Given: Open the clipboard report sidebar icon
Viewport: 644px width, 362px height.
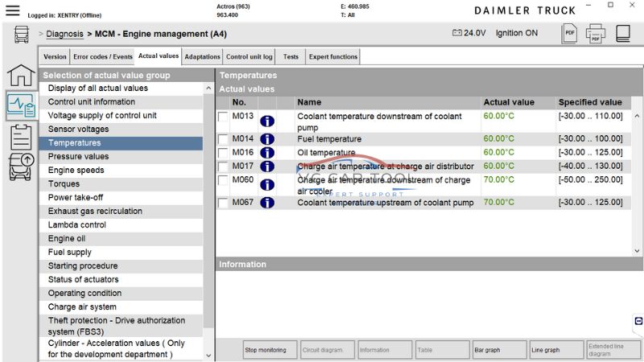Looking at the screenshot, I should [x=21, y=136].
